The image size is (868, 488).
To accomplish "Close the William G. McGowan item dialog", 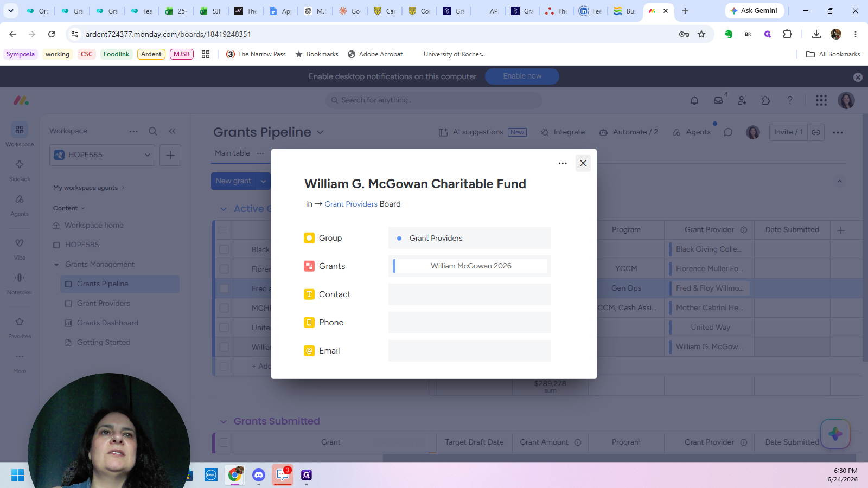I will pos(583,163).
